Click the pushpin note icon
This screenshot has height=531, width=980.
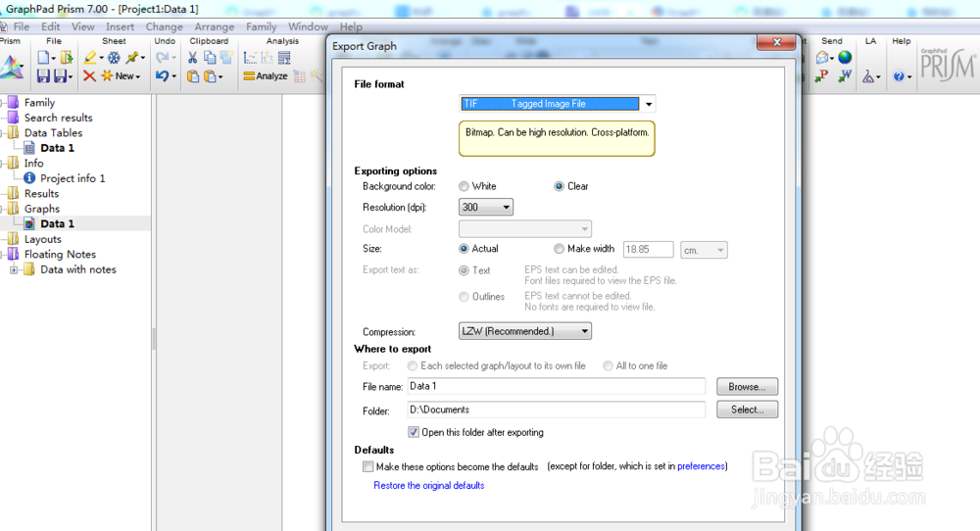pos(132,58)
